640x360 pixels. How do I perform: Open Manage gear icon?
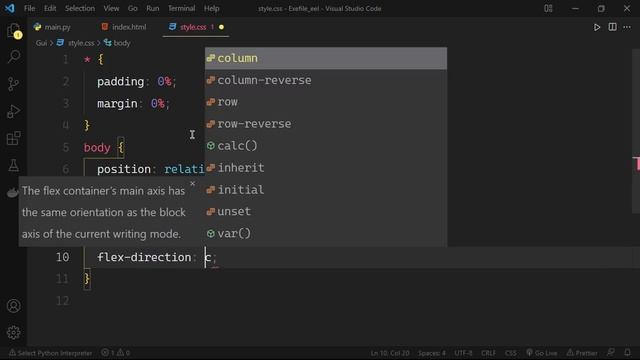click(13, 333)
